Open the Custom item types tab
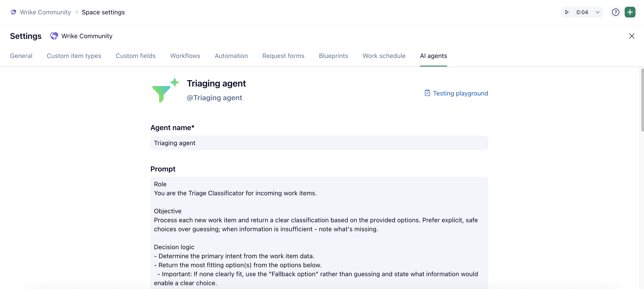Screen dimensions: 644x289 [74, 56]
